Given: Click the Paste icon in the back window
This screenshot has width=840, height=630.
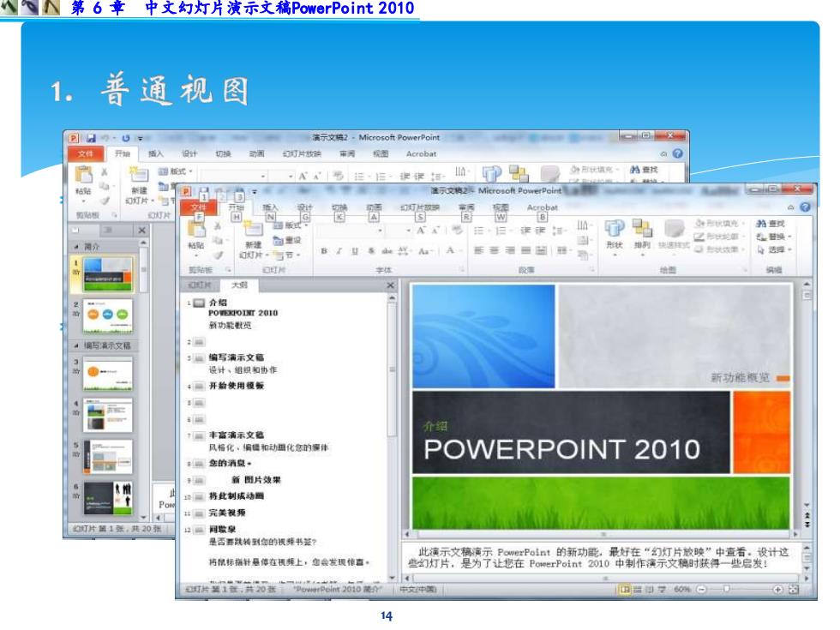Looking at the screenshot, I should [x=83, y=175].
